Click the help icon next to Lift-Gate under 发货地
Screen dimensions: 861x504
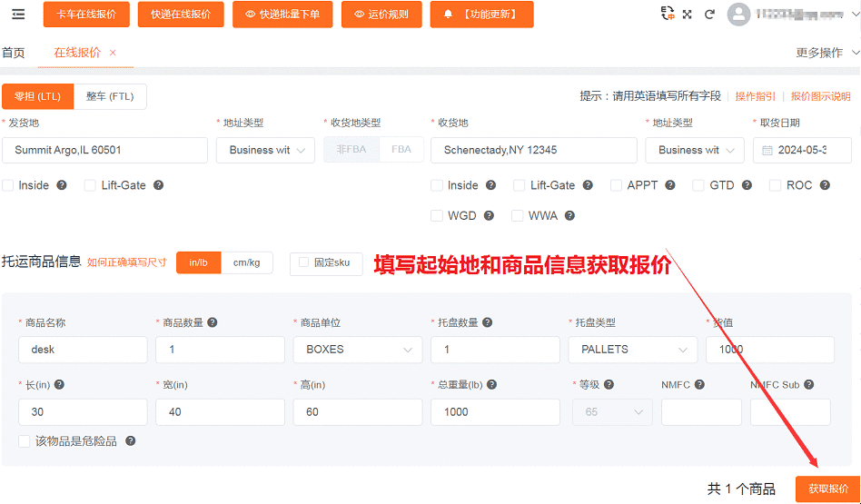click(158, 185)
